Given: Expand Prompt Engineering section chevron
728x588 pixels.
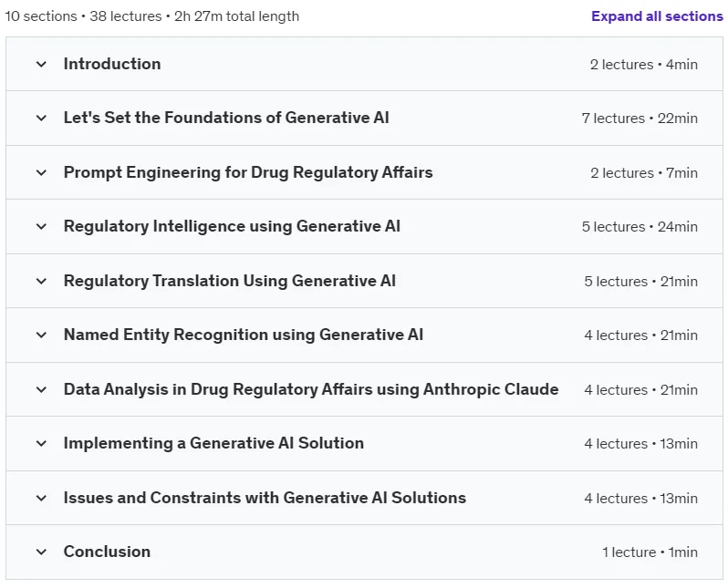Looking at the screenshot, I should 41,172.
